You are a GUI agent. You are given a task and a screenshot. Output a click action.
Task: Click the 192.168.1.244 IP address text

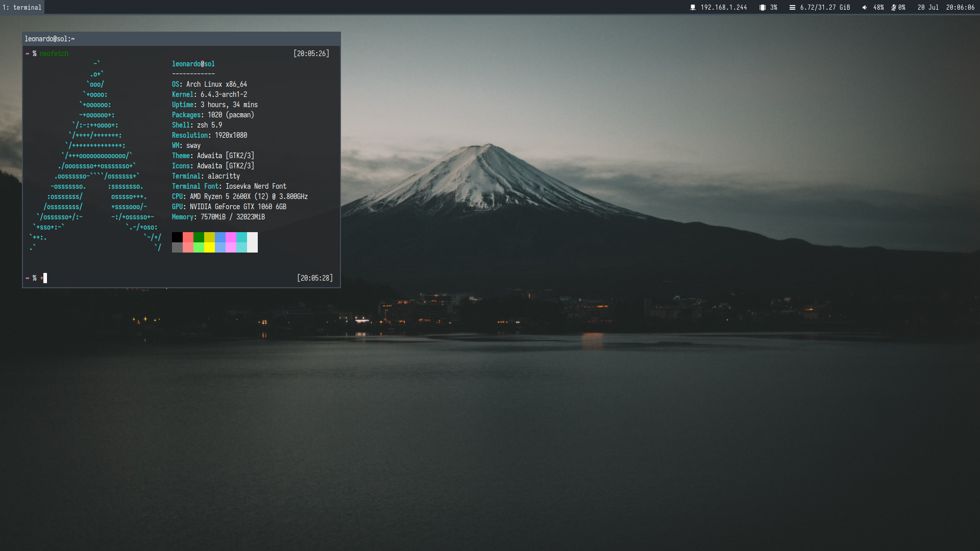(723, 8)
